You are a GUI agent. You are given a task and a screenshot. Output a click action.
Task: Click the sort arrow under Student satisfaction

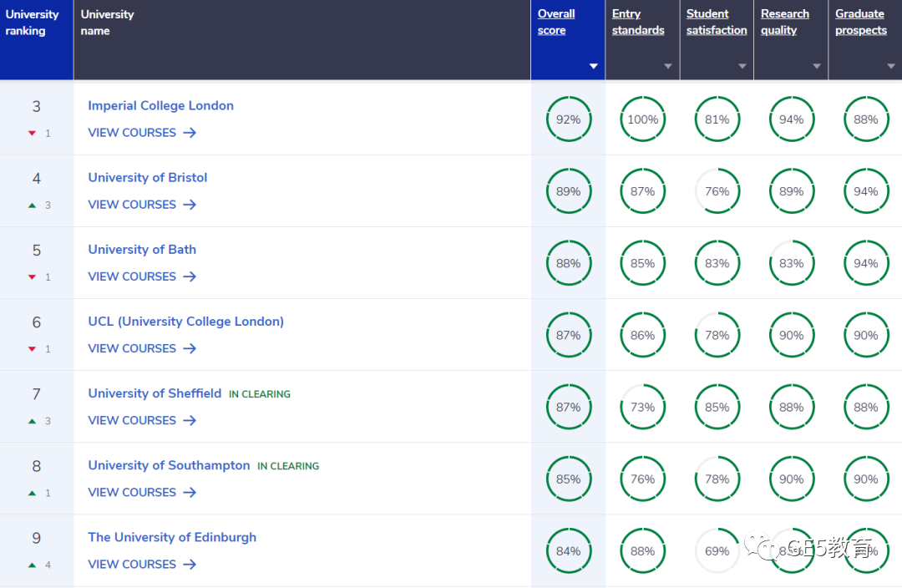(x=742, y=66)
